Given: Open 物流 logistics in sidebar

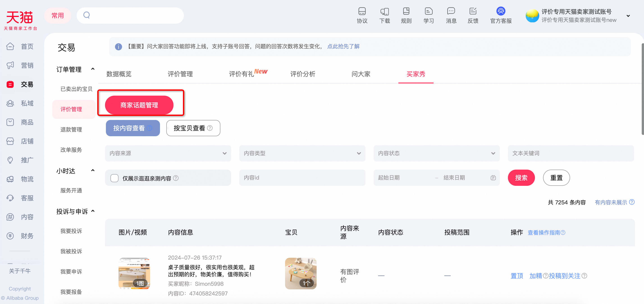Looking at the screenshot, I should point(20,179).
